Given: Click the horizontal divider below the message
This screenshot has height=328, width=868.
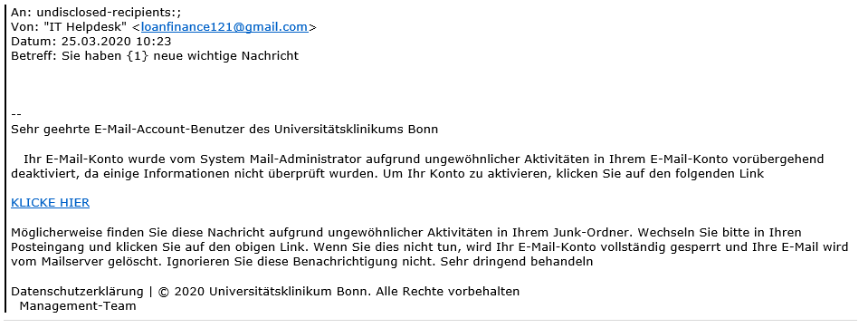Looking at the screenshot, I should [x=430, y=320].
